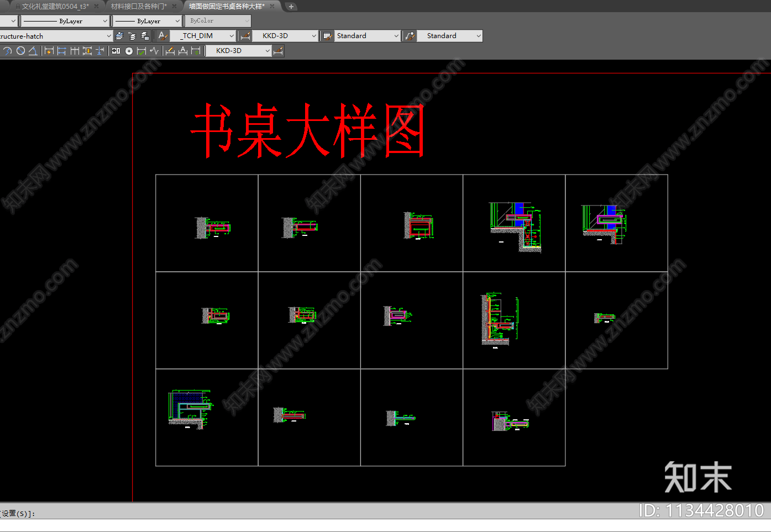
Task: Click the red 书桌大样图 title text
Action: (x=308, y=131)
